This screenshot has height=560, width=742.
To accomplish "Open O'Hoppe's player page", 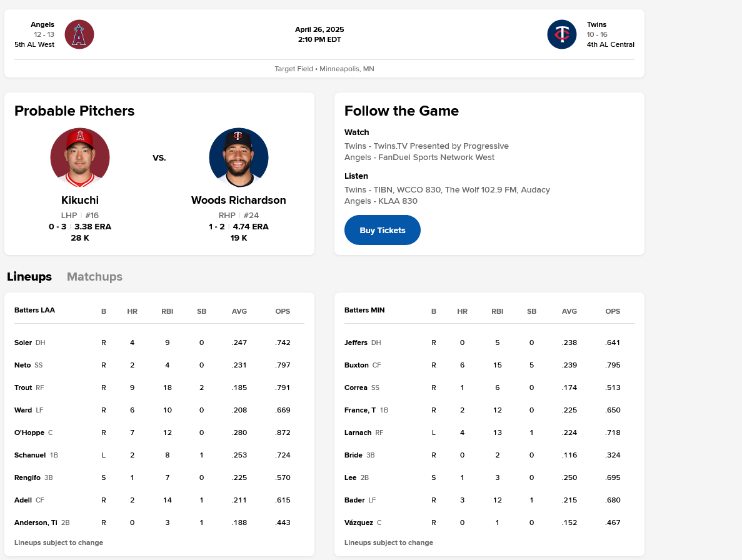I will [x=29, y=432].
